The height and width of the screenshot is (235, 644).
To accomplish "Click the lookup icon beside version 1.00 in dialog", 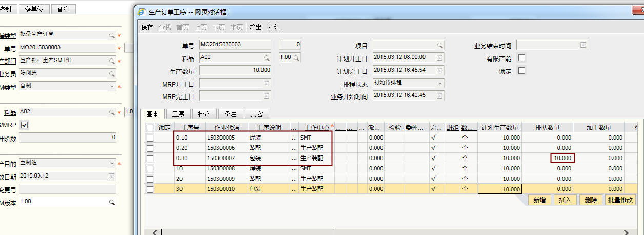I will click(x=296, y=57).
